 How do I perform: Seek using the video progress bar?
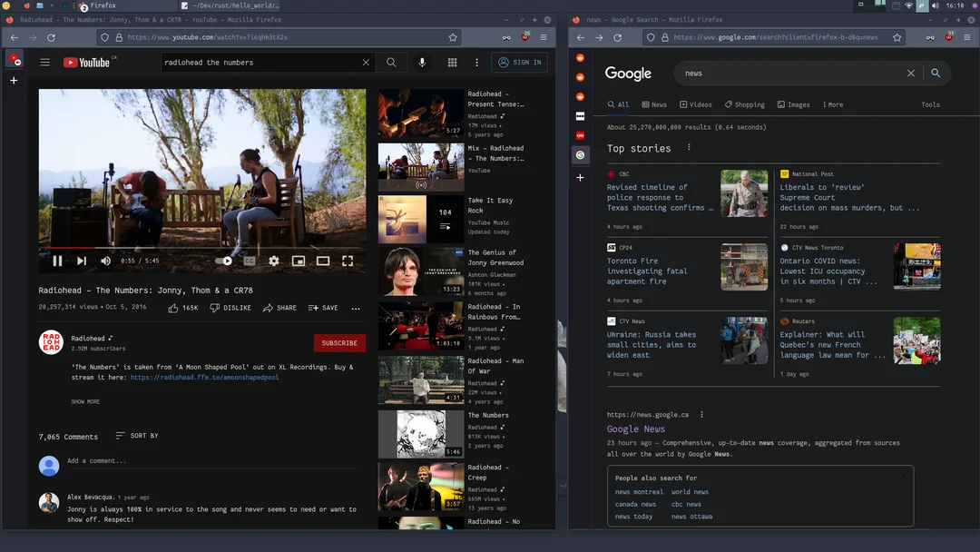point(200,245)
